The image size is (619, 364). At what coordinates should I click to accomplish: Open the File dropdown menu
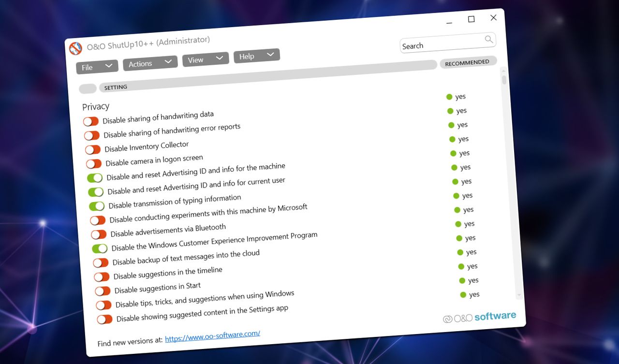point(97,67)
